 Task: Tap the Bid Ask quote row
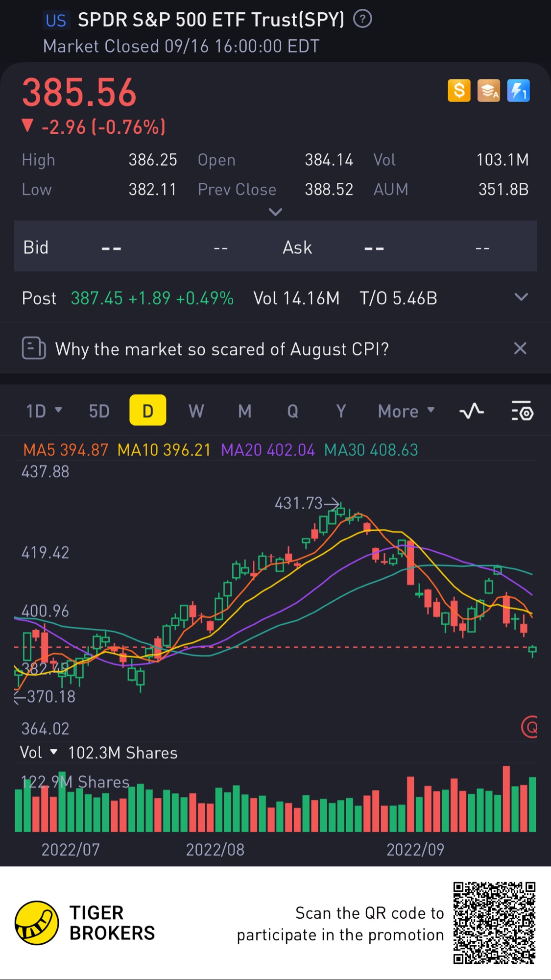point(275,246)
